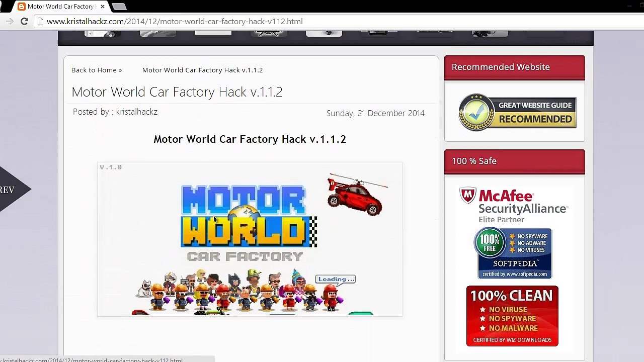Close the Motor World Car Factory browser tab
The width and height of the screenshot is (644, 362).
[103, 7]
